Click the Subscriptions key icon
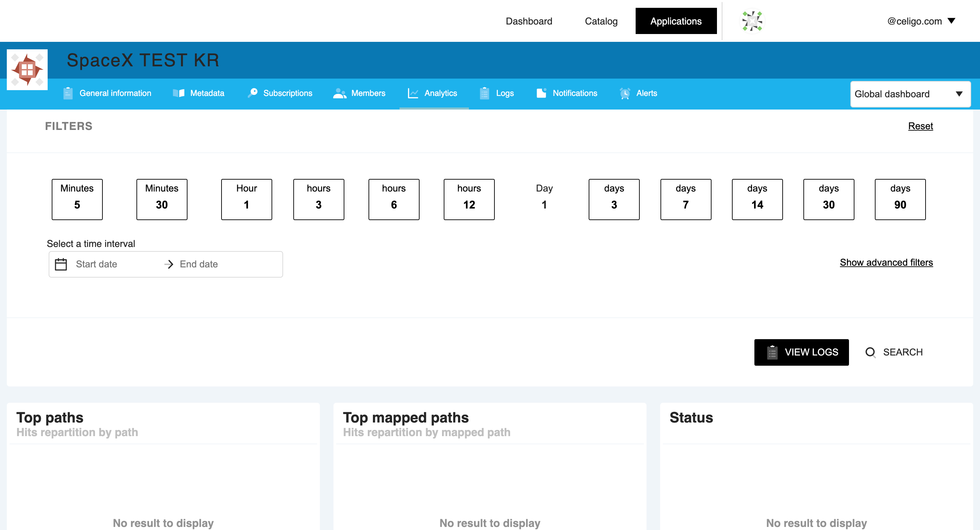Screen dimensions: 980x530 [252, 93]
